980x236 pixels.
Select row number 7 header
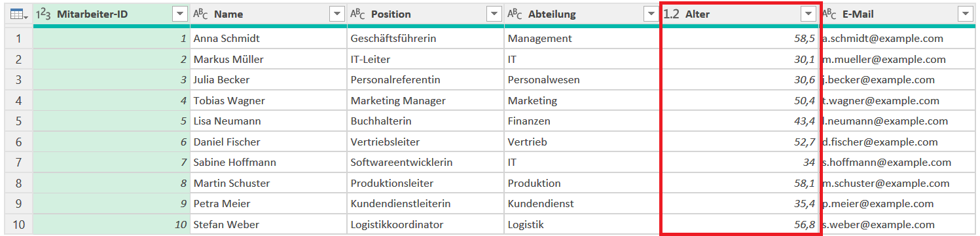pyautogui.click(x=18, y=162)
